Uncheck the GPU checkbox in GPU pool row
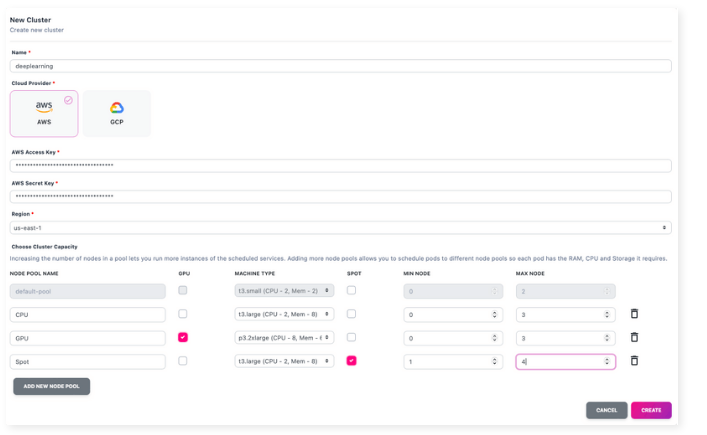The height and width of the screenshot is (435, 707). (183, 337)
